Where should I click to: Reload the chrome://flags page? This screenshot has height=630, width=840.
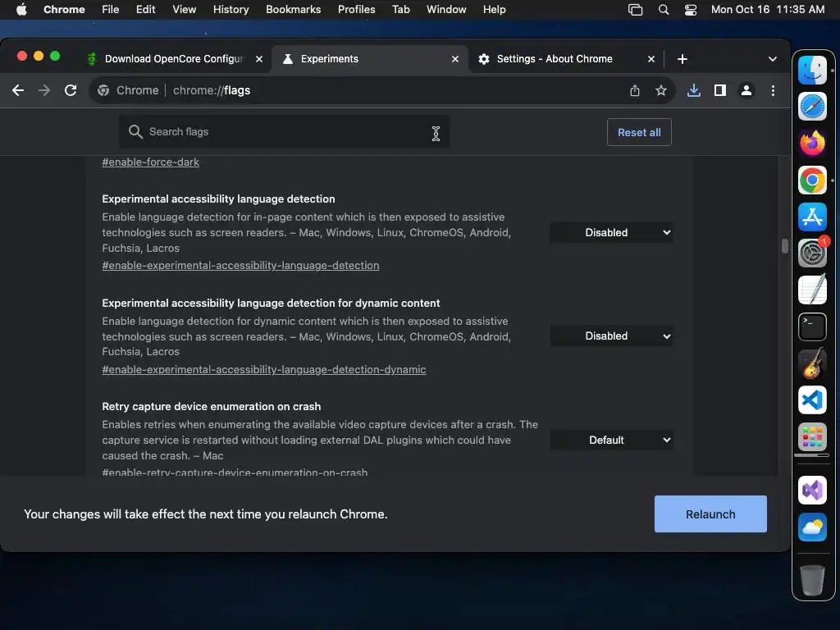[71, 90]
